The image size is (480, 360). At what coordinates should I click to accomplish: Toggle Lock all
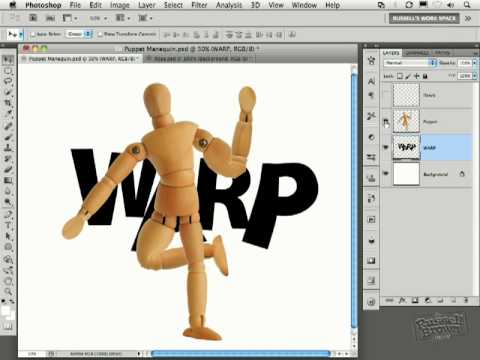[425, 76]
